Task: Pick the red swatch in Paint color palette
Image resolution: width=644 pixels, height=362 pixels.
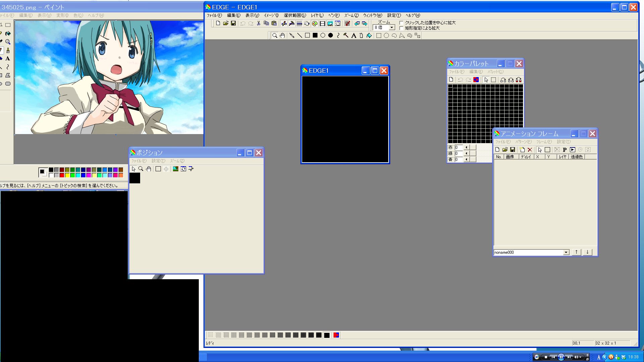Action: 62,175
